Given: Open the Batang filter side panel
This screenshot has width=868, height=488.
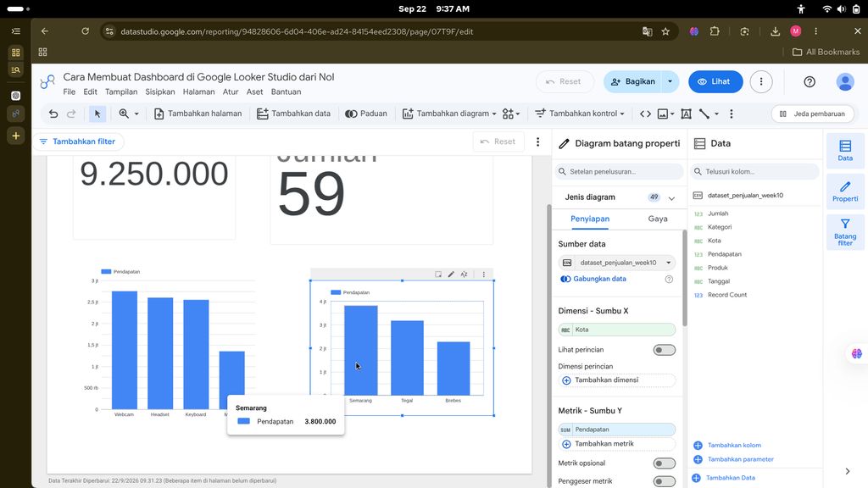Looking at the screenshot, I should coord(845,232).
